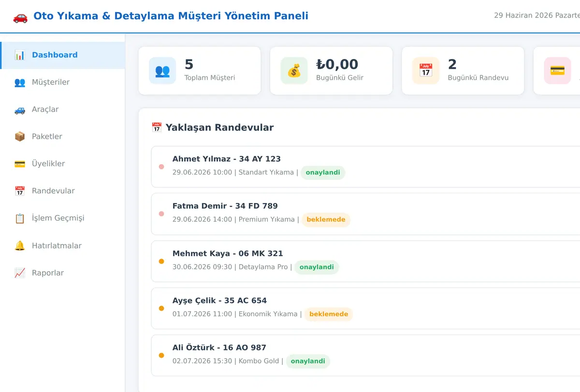Select 'Ayşe Çelik - 35 AC 654' appointment title
Image resolution: width=580 pixels, height=392 pixels.
click(x=219, y=301)
